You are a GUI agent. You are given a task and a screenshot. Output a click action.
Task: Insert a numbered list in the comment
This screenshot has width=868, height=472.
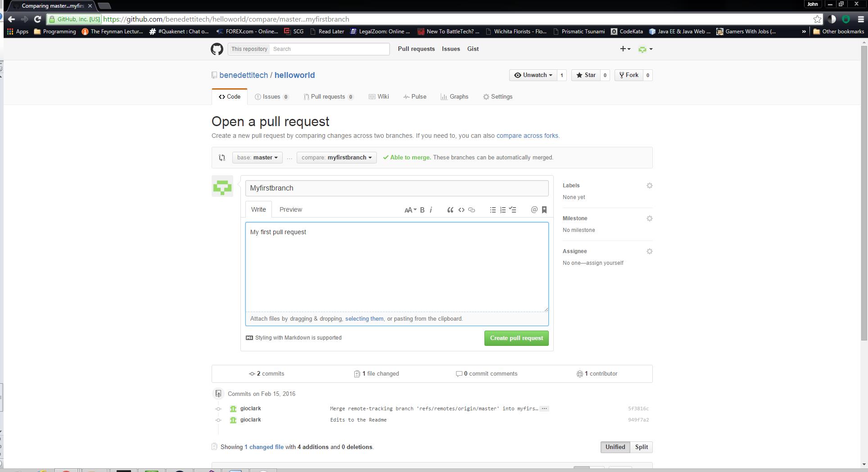[x=503, y=210]
